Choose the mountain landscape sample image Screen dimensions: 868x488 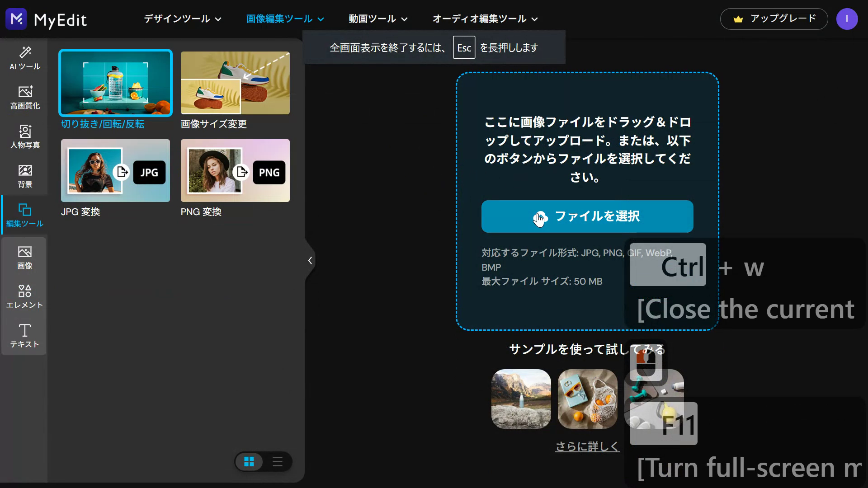click(521, 399)
